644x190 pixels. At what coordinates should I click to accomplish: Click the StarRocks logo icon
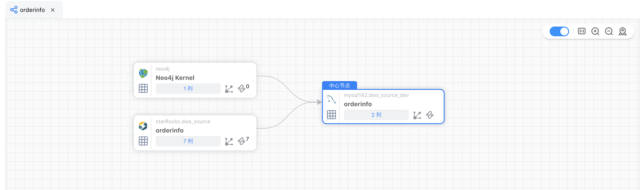(x=143, y=126)
